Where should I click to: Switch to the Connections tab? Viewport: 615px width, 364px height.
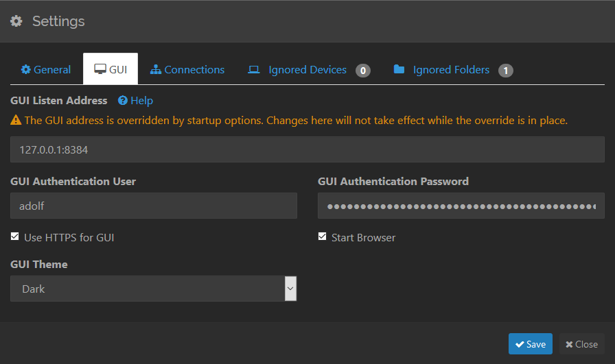click(x=187, y=69)
